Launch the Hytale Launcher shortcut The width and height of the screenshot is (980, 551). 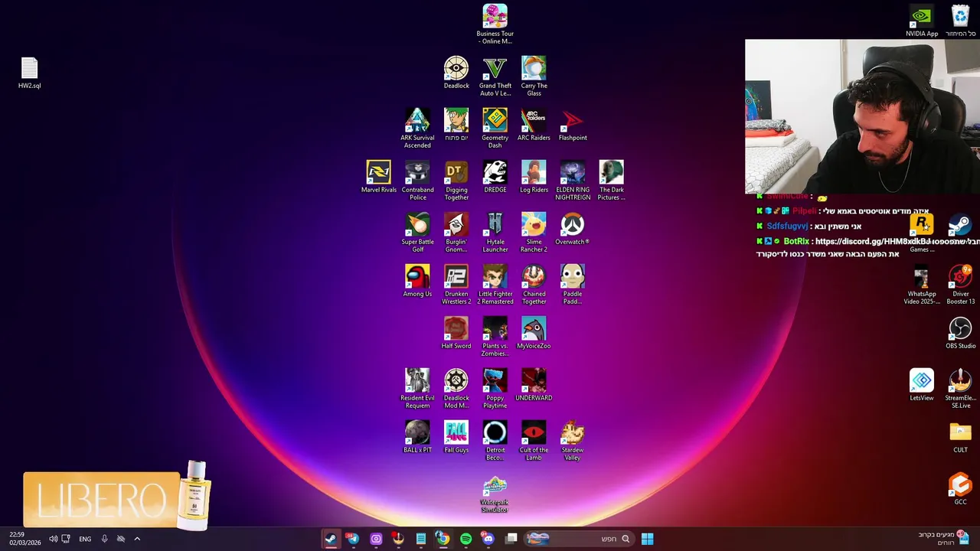(x=495, y=233)
